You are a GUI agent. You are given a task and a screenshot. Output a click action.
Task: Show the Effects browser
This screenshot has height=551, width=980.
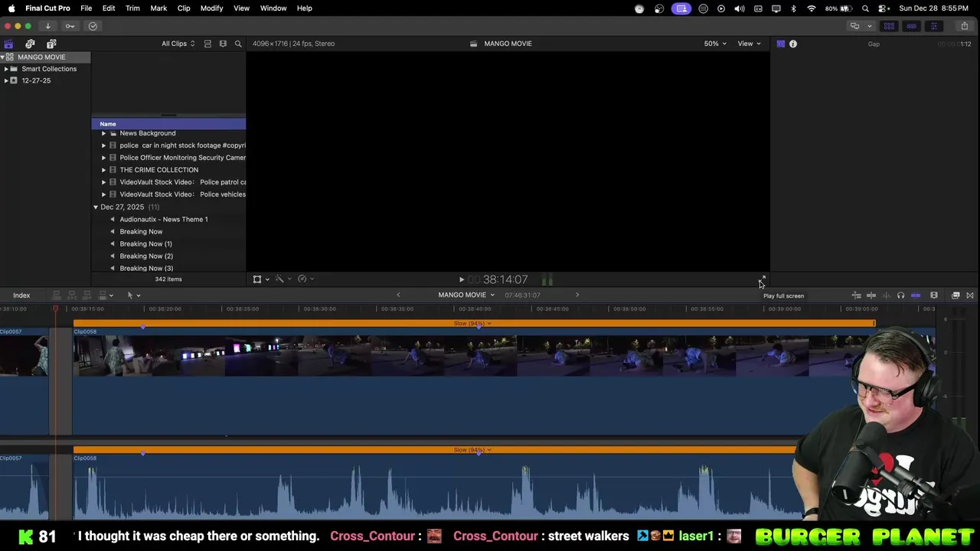point(955,295)
